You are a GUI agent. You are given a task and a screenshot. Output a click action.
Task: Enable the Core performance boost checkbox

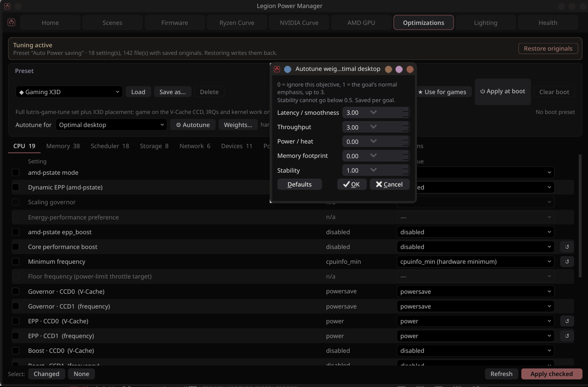pos(16,247)
